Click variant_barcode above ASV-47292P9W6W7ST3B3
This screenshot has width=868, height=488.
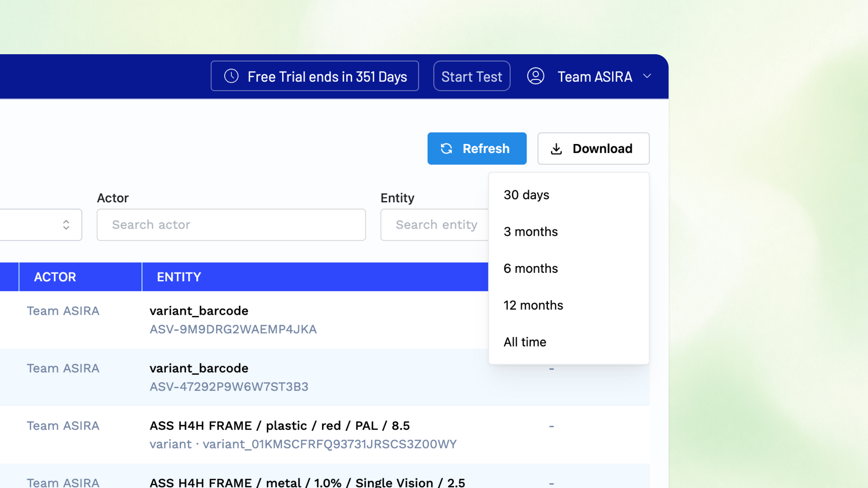[x=199, y=368]
